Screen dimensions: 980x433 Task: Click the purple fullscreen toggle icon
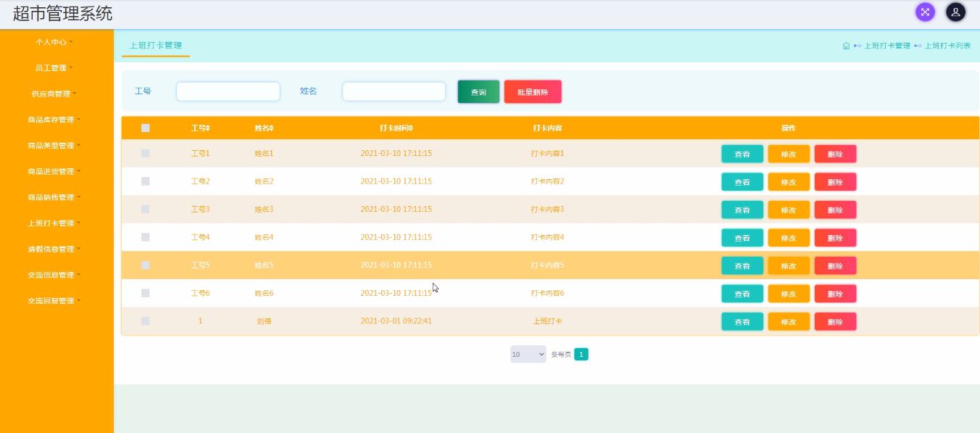(925, 12)
